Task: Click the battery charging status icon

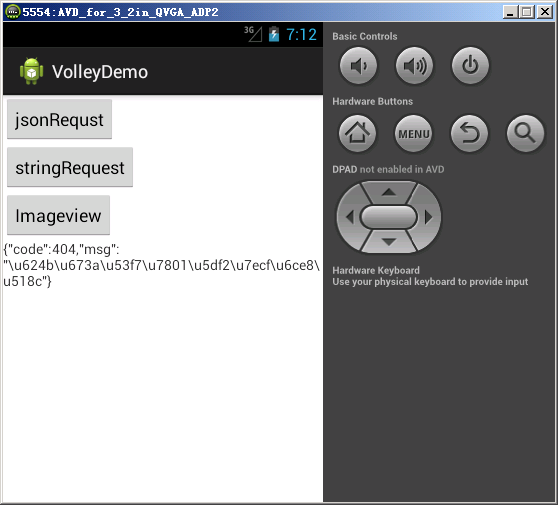Action: pos(274,35)
